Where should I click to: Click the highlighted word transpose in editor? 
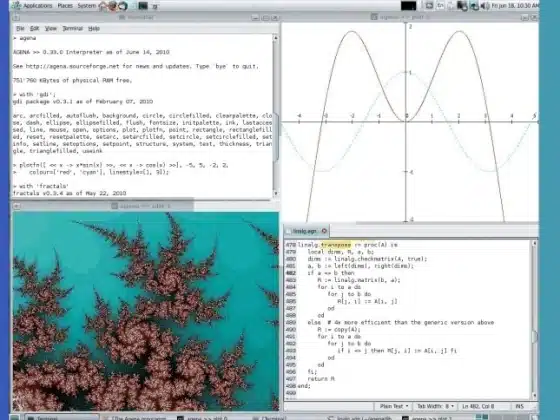click(x=336, y=245)
